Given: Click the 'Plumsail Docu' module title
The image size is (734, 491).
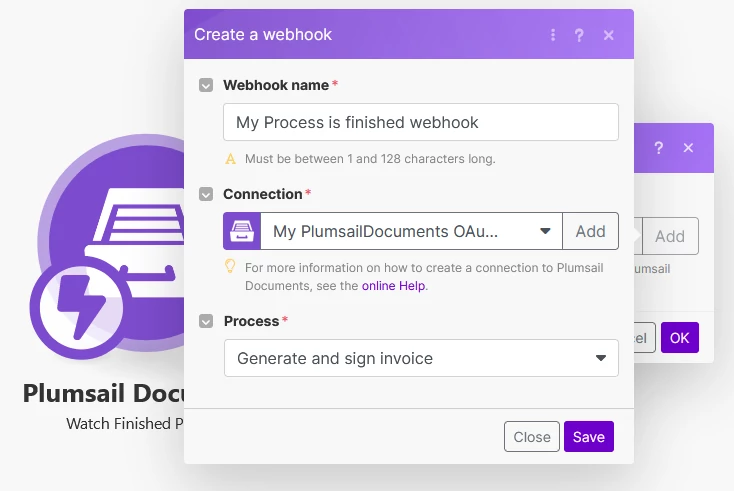Looking at the screenshot, I should (103, 393).
